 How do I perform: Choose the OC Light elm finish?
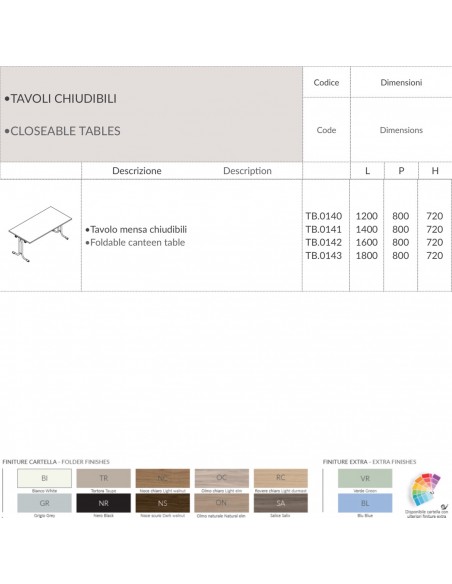coord(222,478)
